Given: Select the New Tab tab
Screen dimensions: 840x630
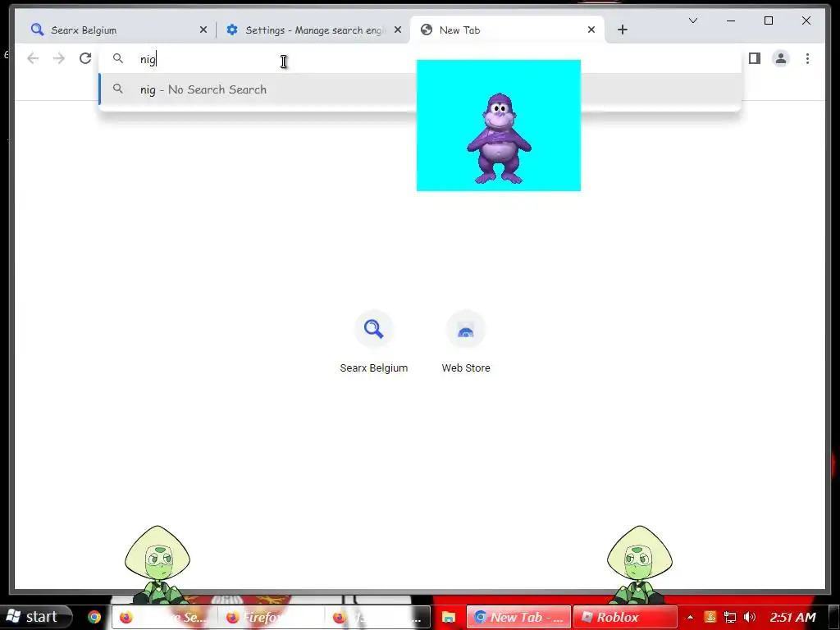Looking at the screenshot, I should coord(507,30).
